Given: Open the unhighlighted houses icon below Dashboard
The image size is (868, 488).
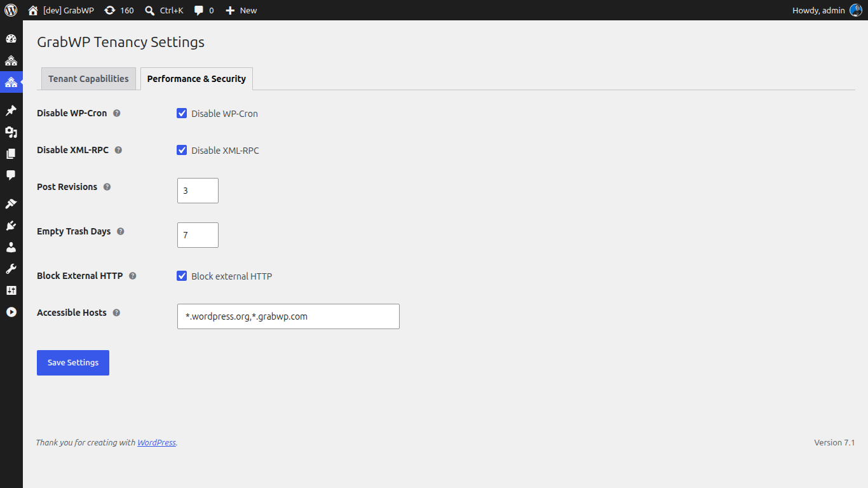Looking at the screenshot, I should 11,60.
